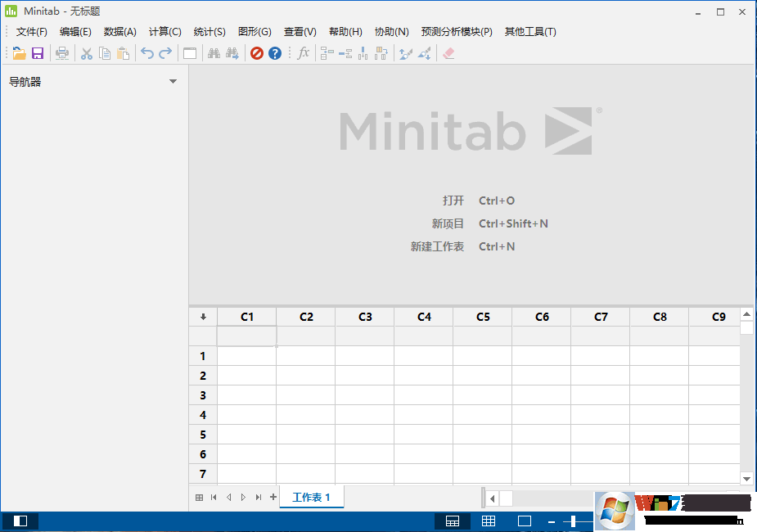Open the fx formula assistant icon
This screenshot has width=757, height=532.
pyautogui.click(x=304, y=52)
